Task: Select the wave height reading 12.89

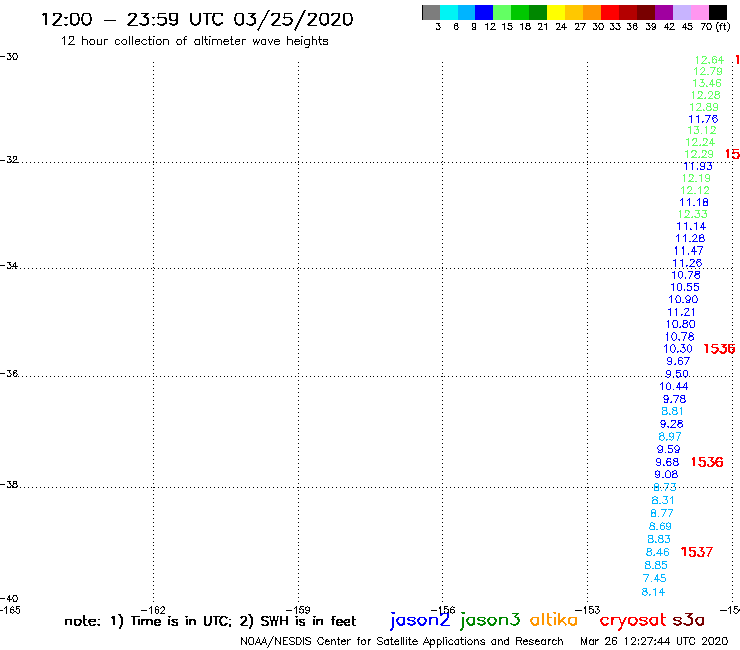Action: (x=704, y=107)
